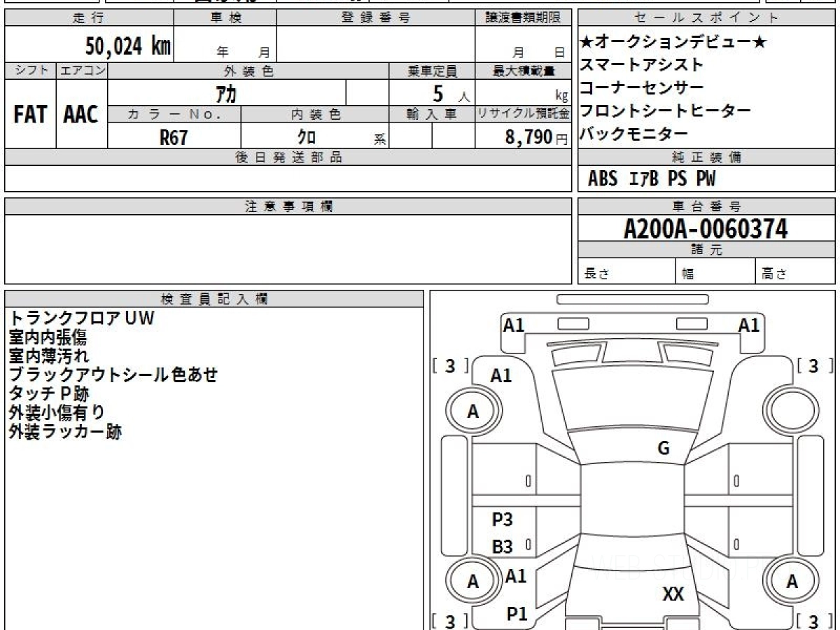Click the 50,024 km mileage value
The width and height of the screenshot is (840, 630).
[x=129, y=47]
